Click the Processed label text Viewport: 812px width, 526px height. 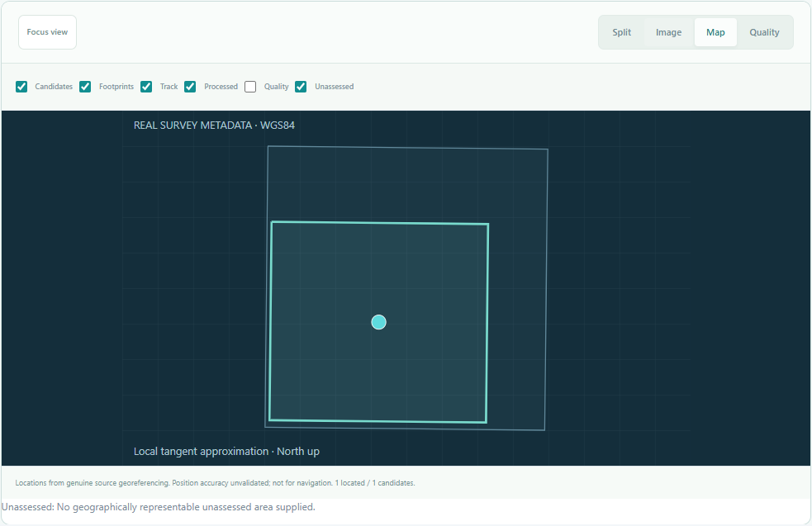[x=221, y=87]
